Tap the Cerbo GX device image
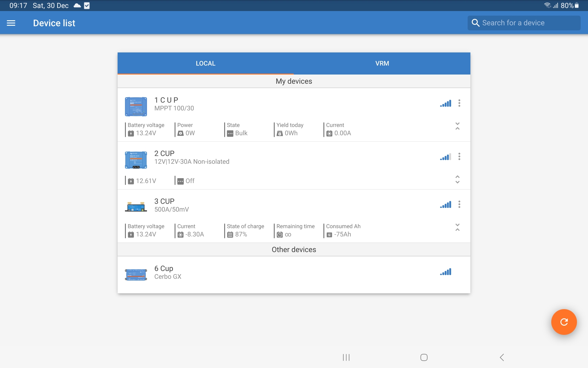588x368 pixels. [136, 274]
